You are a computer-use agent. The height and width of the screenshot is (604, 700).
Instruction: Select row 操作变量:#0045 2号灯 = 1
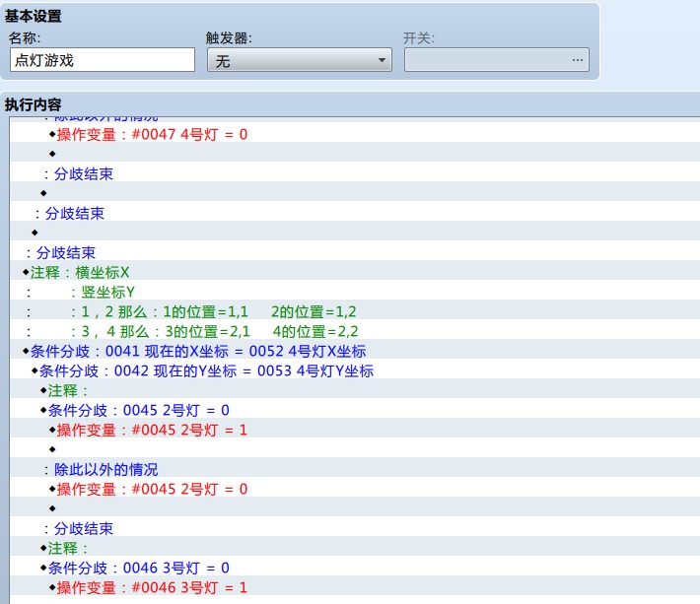click(x=355, y=430)
